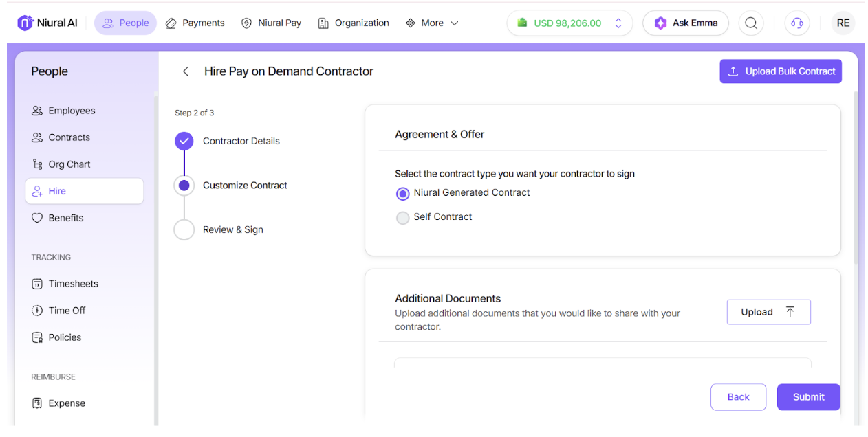Click the Expense receipt icon
Image resolution: width=868 pixels, height=437 pixels.
point(37,403)
